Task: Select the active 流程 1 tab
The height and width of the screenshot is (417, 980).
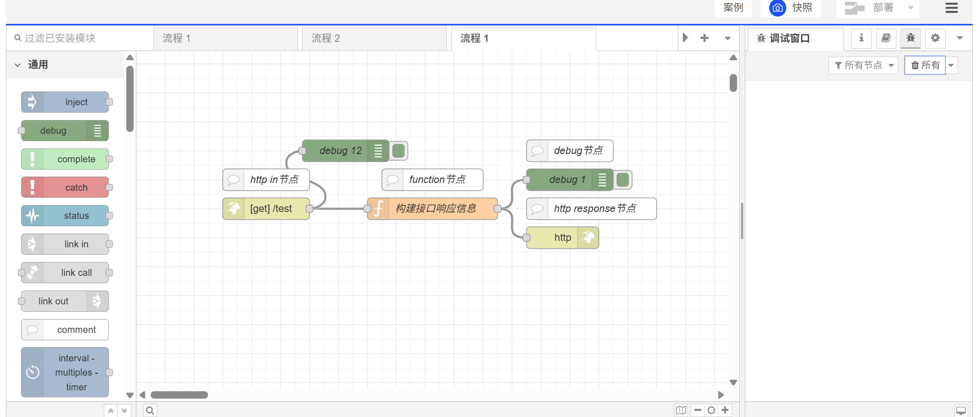Action: click(x=524, y=39)
